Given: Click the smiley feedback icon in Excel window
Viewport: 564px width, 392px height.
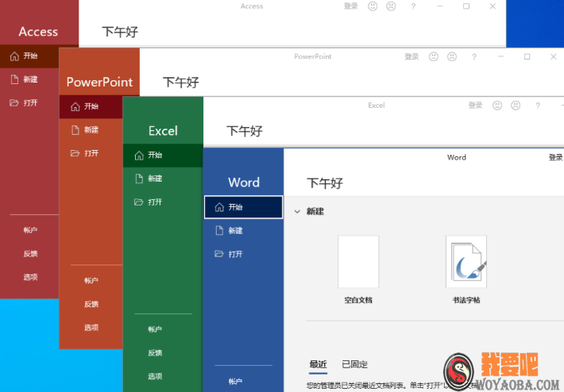Looking at the screenshot, I should 497,106.
